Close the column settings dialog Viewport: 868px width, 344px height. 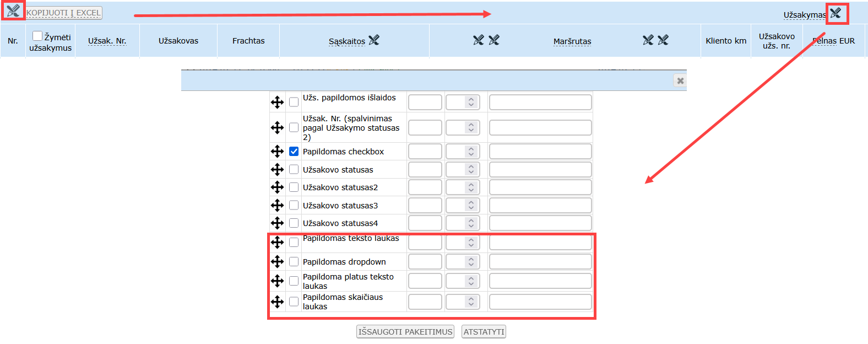(680, 80)
